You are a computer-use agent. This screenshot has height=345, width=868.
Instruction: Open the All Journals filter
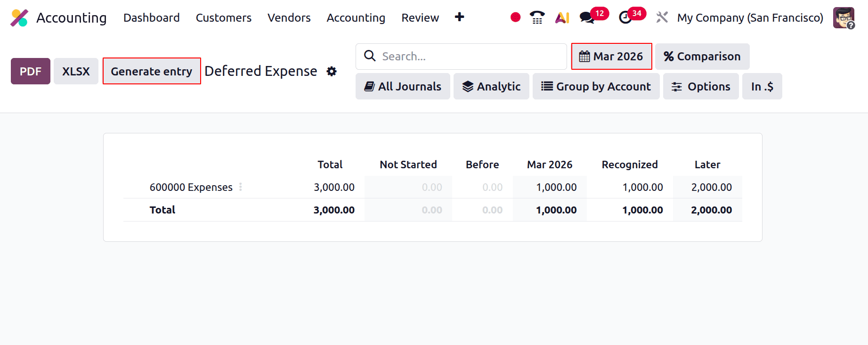pos(403,86)
